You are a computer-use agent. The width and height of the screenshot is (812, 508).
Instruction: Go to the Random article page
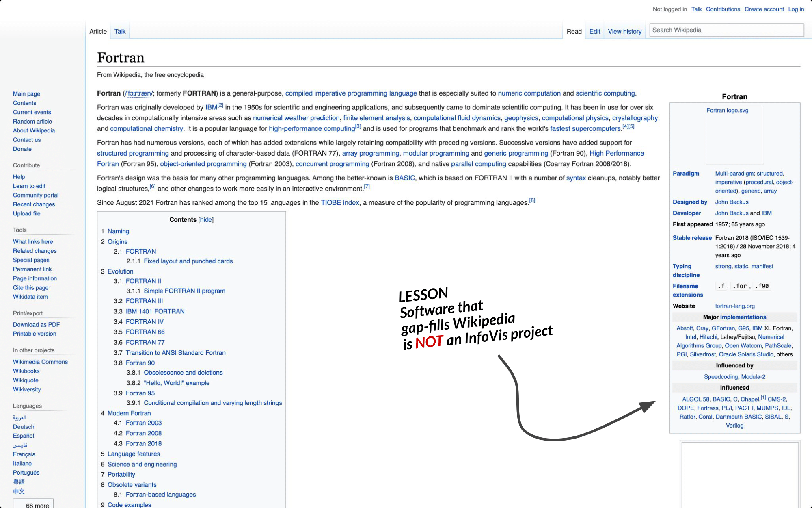pos(32,121)
